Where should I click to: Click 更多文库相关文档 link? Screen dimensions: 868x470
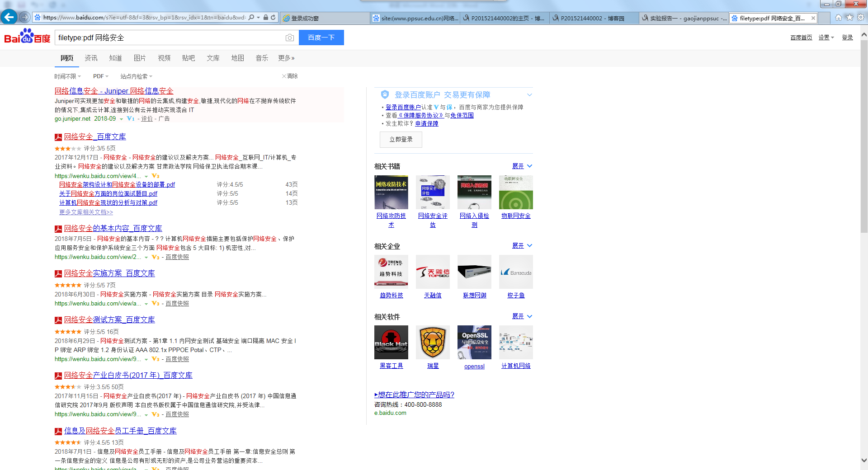tap(86, 212)
